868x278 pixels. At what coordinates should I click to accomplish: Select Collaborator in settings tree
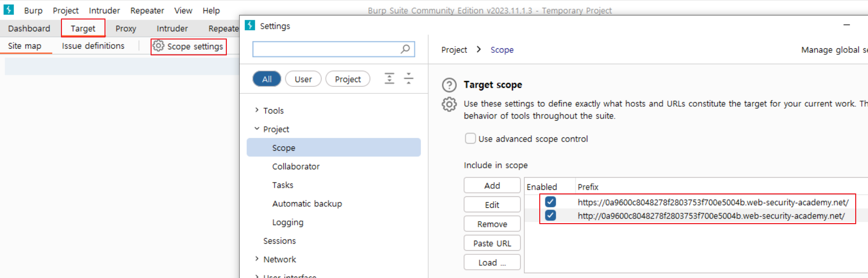(296, 166)
